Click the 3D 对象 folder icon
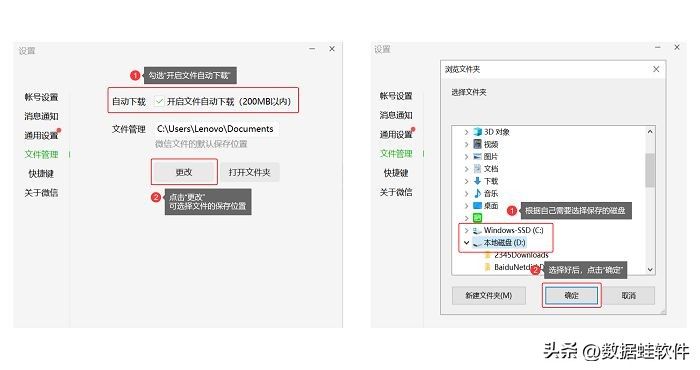700x370 pixels. click(478, 132)
